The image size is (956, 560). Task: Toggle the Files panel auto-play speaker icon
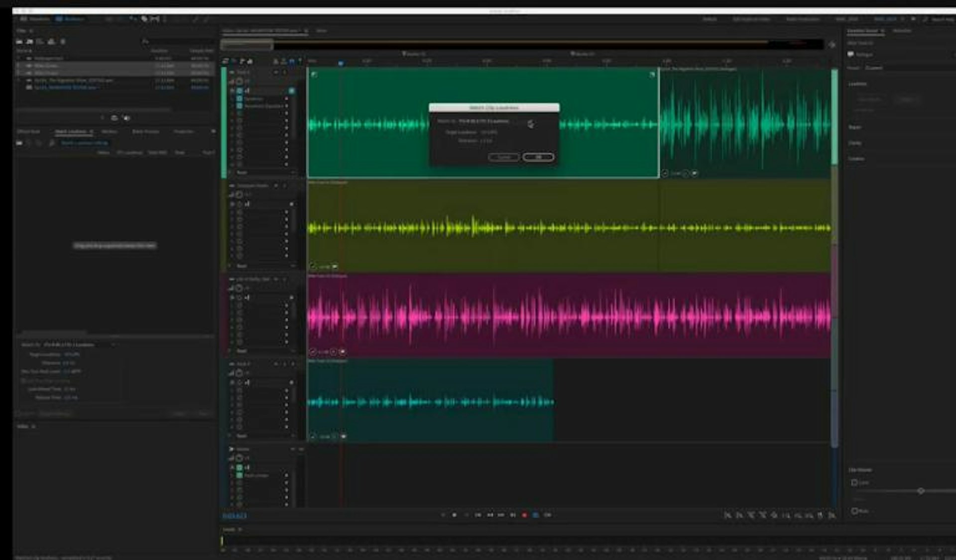[x=126, y=118]
